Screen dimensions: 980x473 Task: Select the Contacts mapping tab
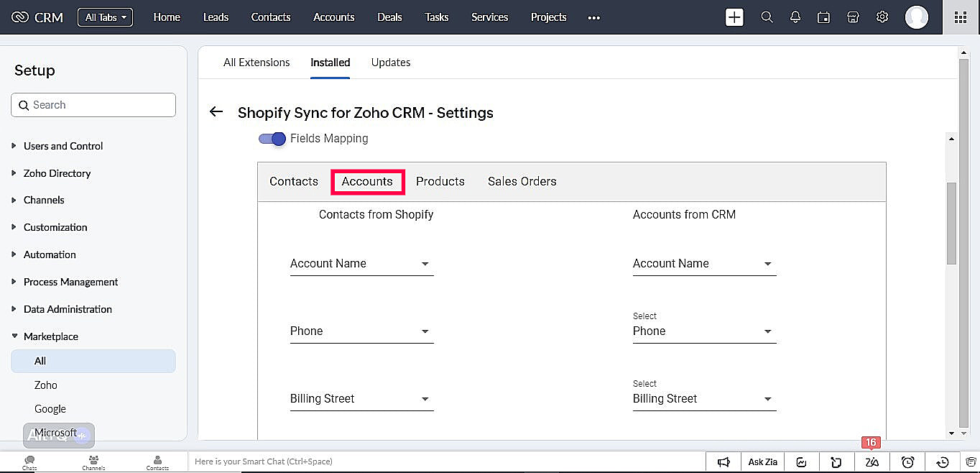[294, 181]
